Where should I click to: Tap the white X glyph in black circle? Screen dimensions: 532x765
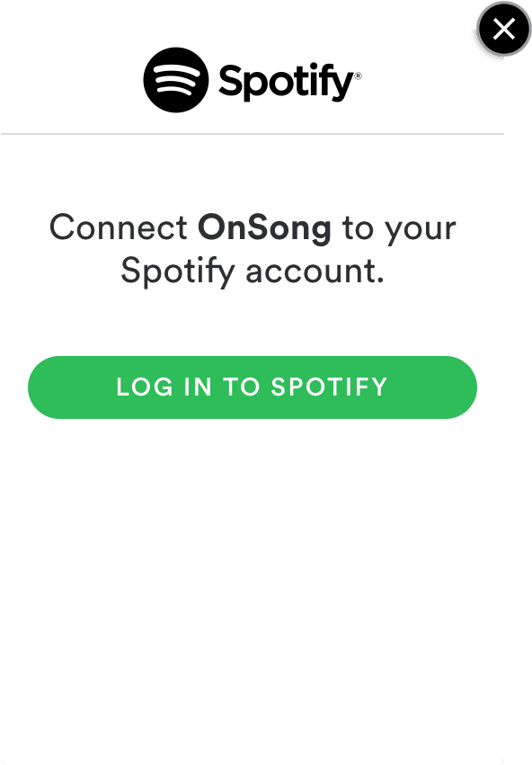tap(504, 30)
